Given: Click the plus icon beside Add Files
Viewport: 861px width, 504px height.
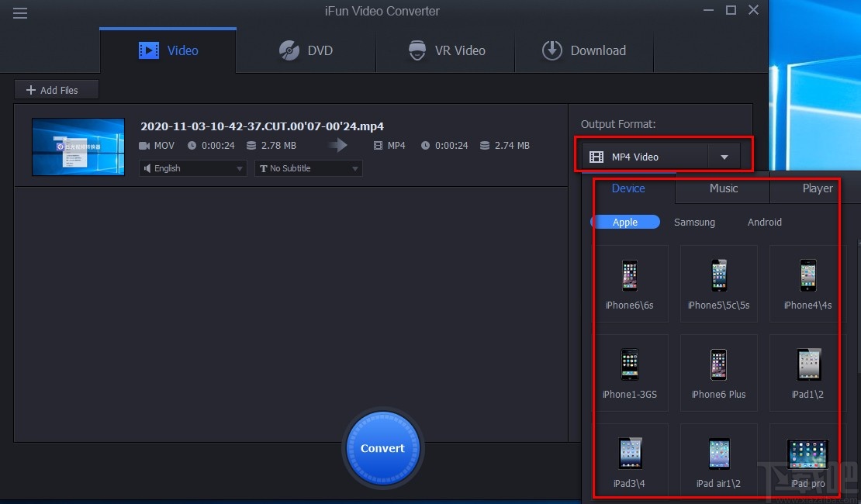Looking at the screenshot, I should (x=31, y=89).
